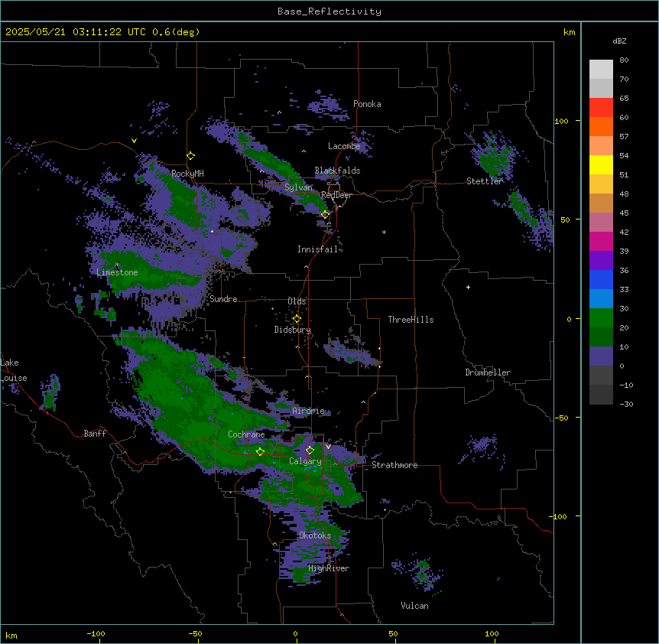Click the Sylvan label

tap(298, 187)
